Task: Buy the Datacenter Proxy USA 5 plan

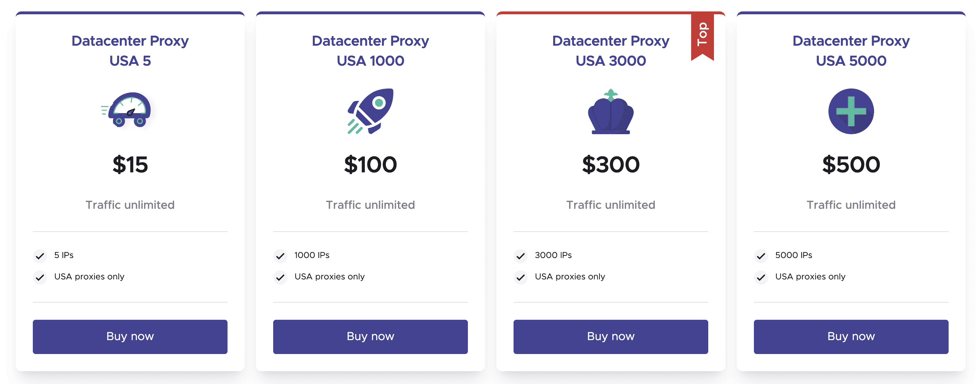Action: (x=130, y=337)
